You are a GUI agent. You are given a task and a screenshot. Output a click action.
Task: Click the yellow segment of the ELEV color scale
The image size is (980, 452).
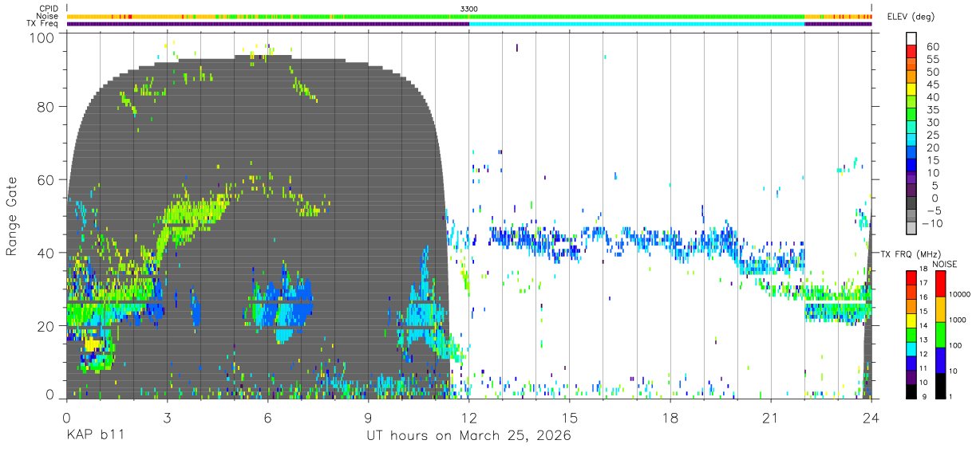coord(911,89)
